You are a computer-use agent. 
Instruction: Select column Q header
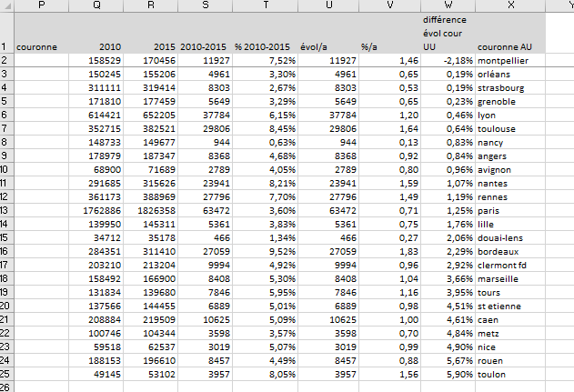point(96,5)
